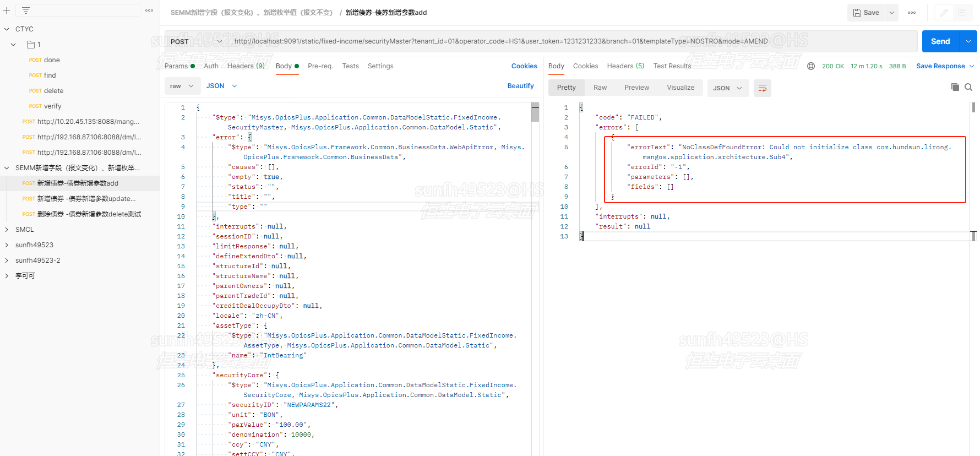Click the plus icon to create new collection
This screenshot has width=980, height=456.
coord(7,10)
